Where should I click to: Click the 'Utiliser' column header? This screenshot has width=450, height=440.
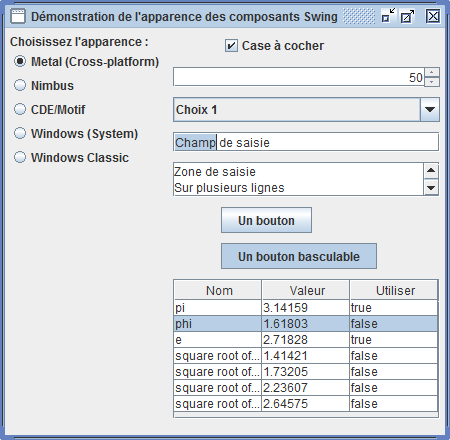[394, 290]
